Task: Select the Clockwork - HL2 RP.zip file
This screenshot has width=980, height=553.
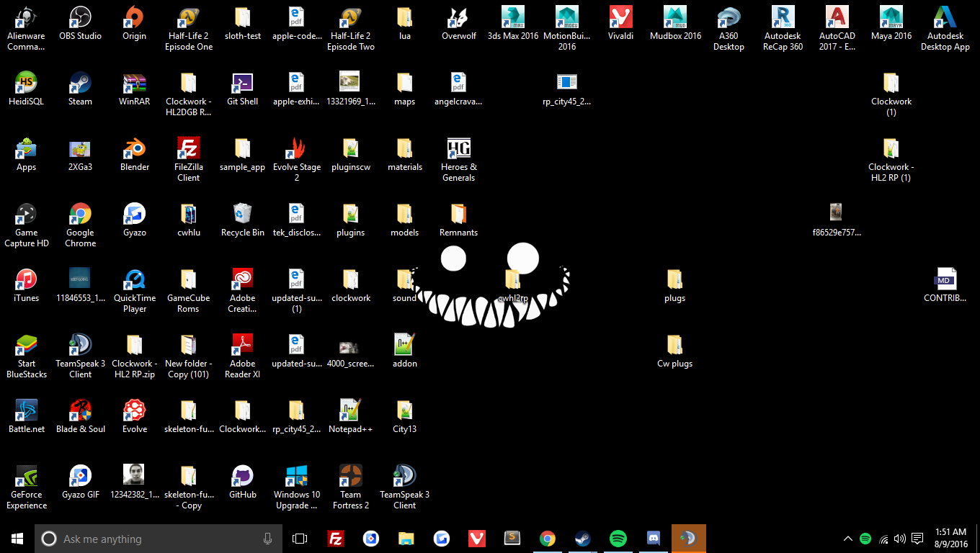Action: [x=134, y=356]
